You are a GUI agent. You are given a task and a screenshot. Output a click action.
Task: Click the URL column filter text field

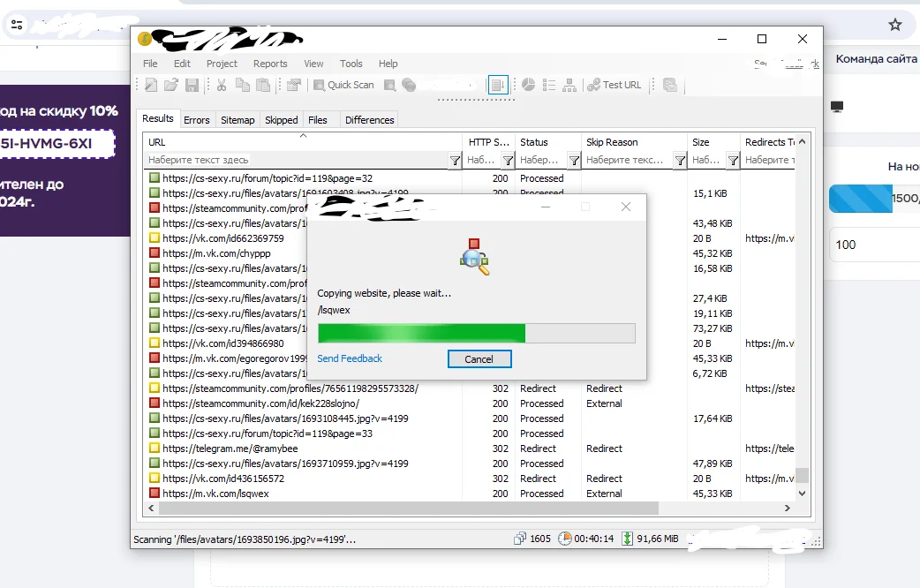296,161
